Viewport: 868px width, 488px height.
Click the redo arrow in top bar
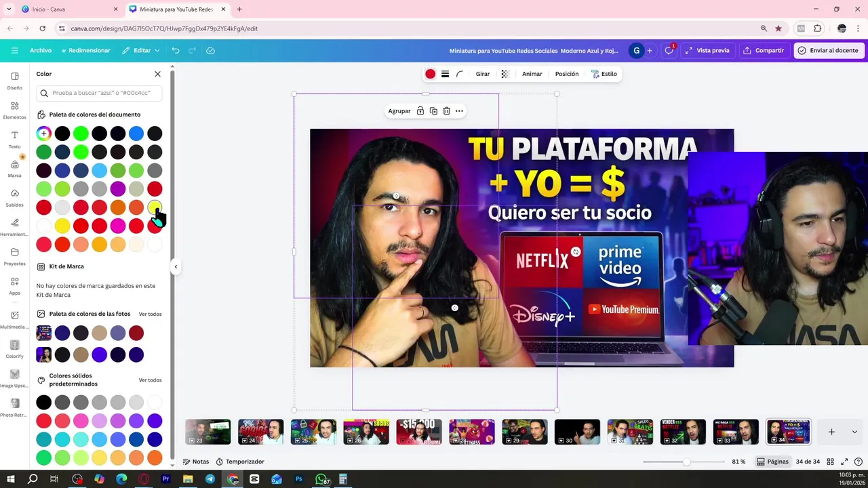pyautogui.click(x=192, y=50)
